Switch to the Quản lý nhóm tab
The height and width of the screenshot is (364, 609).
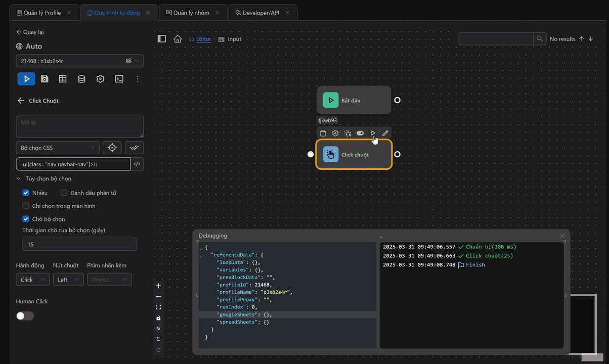pyautogui.click(x=193, y=12)
